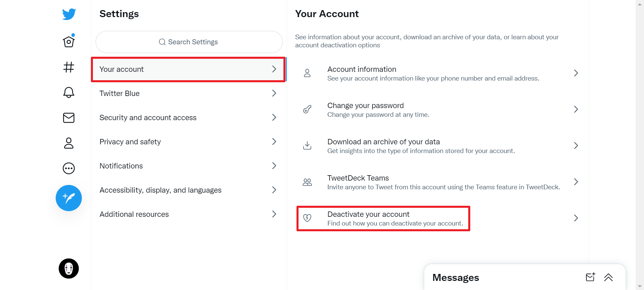Open Notifications bell icon in sidebar
Screen dimensions: 644x290
pos(69,92)
